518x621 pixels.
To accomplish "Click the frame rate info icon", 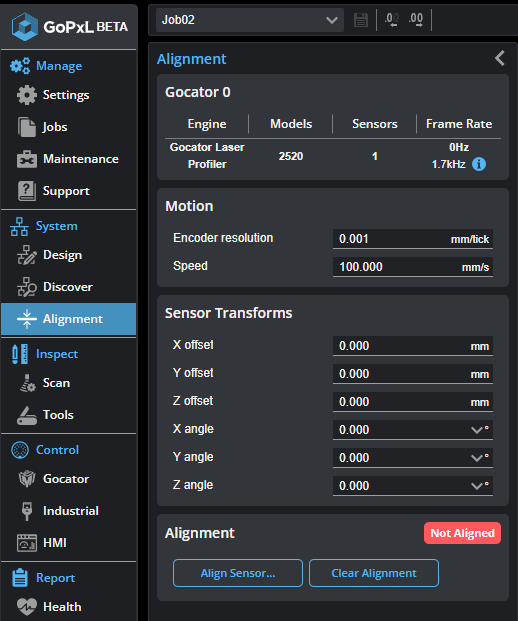I will (x=479, y=164).
